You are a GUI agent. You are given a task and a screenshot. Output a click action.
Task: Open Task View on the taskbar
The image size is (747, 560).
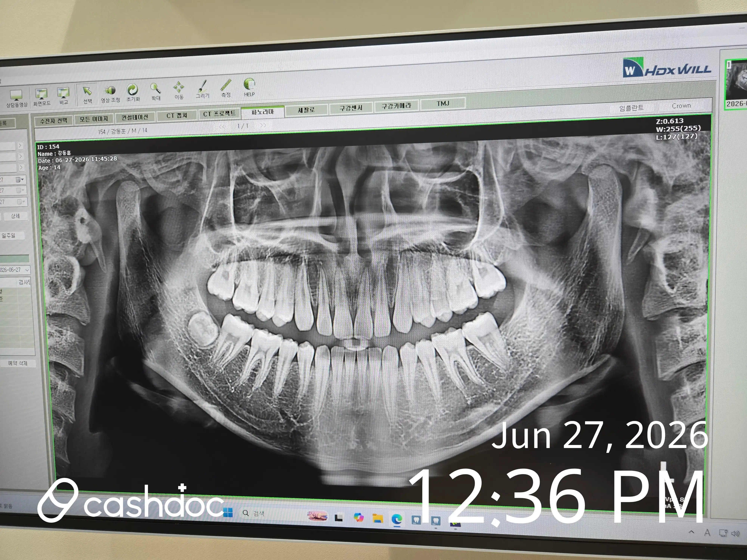click(339, 517)
